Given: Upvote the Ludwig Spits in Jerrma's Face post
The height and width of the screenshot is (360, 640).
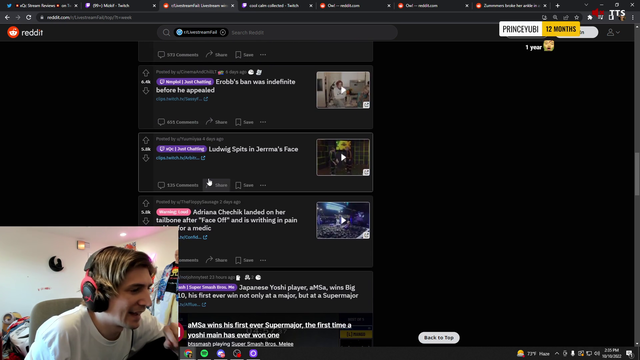Looking at the screenshot, I should coord(146,140).
